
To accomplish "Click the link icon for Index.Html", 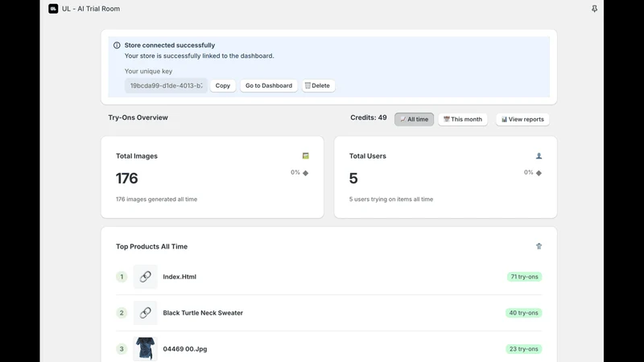I will [146, 277].
